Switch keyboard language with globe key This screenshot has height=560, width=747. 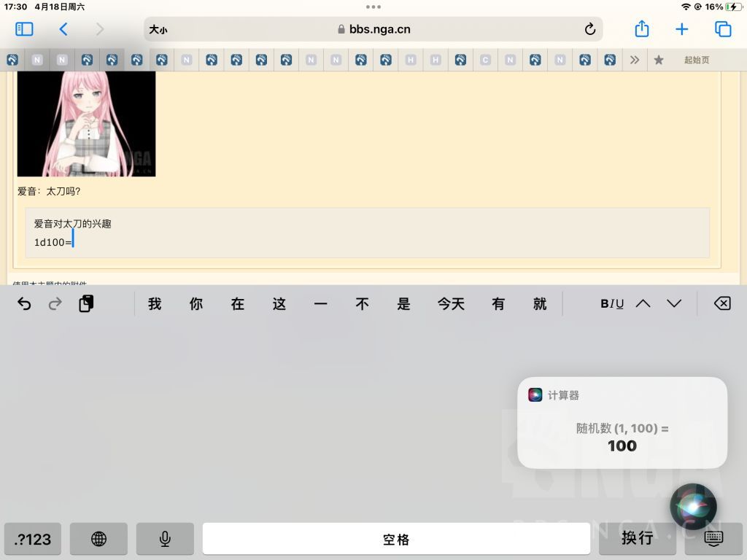(x=98, y=539)
